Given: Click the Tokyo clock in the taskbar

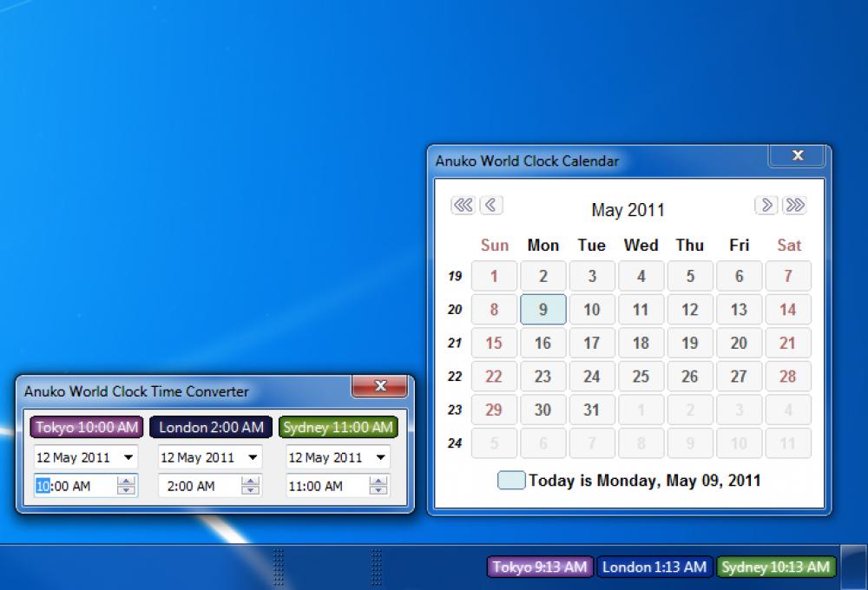Looking at the screenshot, I should pos(539,567).
